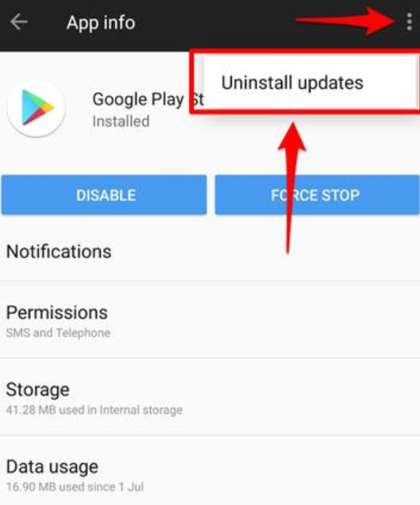Screen dimensions: 420x505
Task: Click the Installed status label
Action: pos(121,121)
